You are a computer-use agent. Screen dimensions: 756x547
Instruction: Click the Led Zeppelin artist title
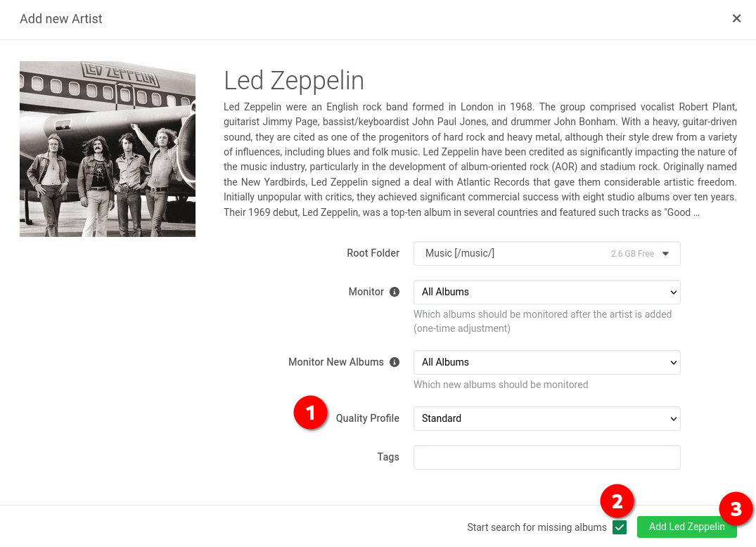point(294,80)
